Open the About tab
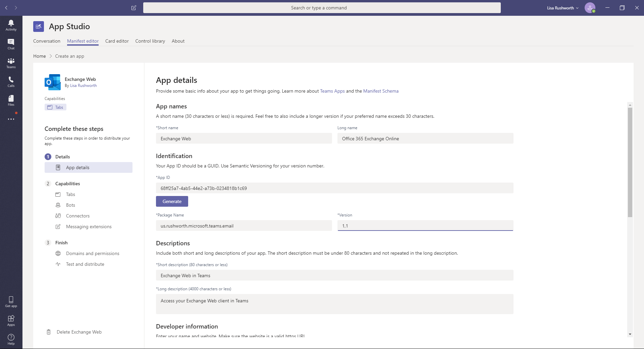This screenshot has height=349, width=644. [178, 41]
